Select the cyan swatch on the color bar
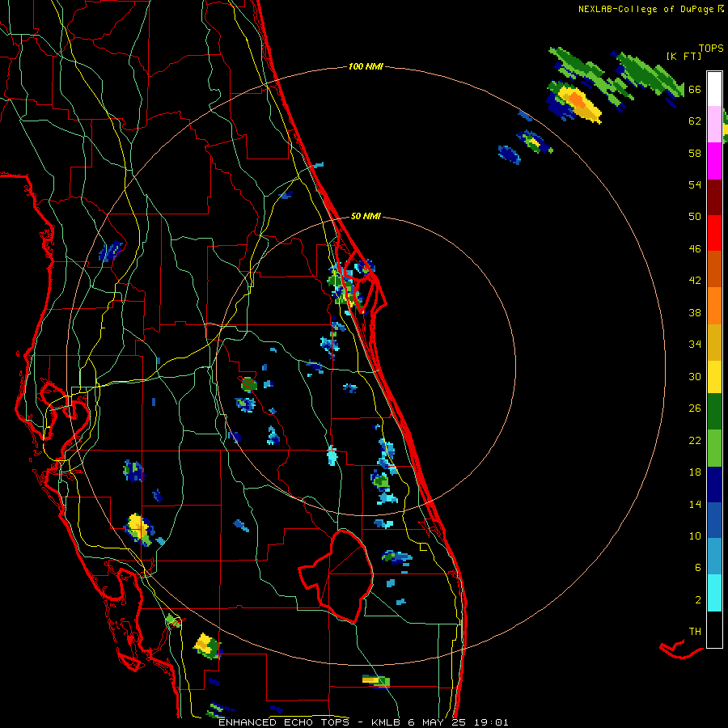Screen dimensions: 728x728 pos(714,593)
